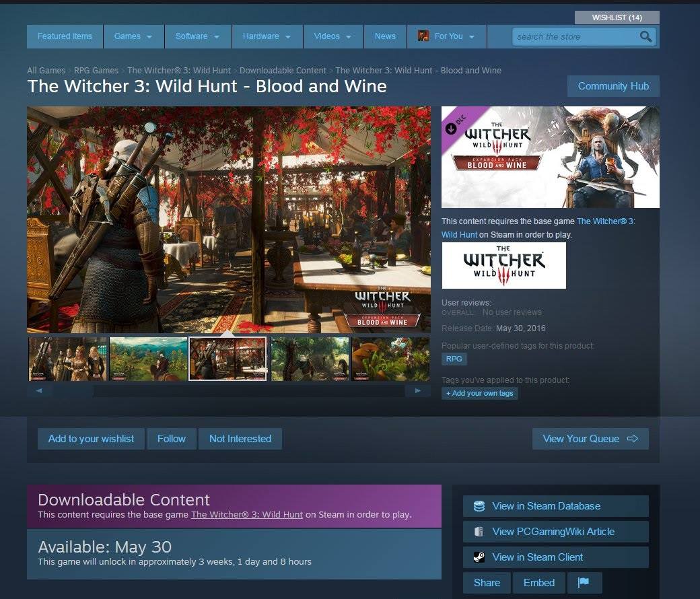The image size is (700, 599).
Task: Go to the News tab
Action: coord(385,36)
